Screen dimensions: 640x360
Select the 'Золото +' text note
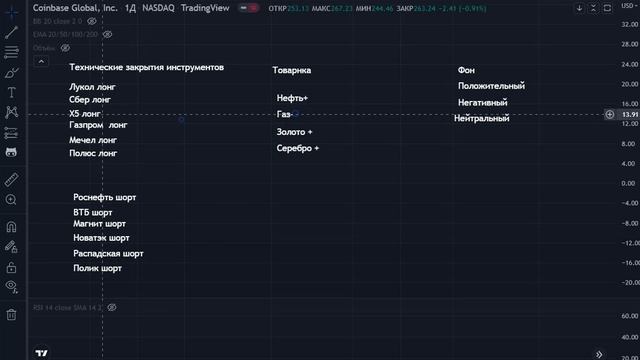(x=294, y=132)
